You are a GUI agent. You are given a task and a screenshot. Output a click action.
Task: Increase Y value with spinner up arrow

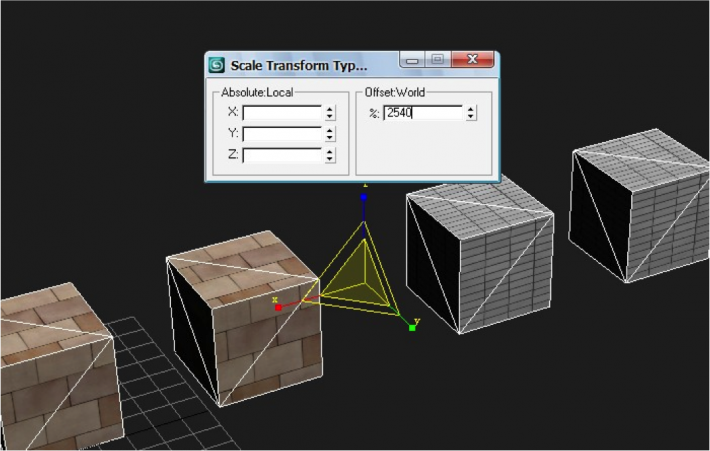pyautogui.click(x=330, y=130)
